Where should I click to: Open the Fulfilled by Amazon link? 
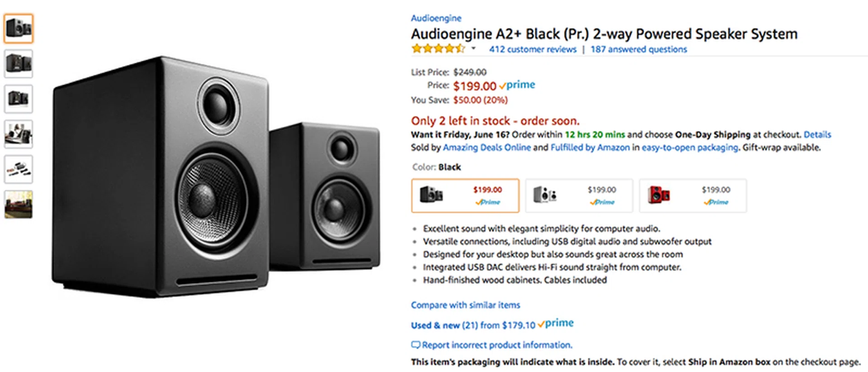coord(590,148)
